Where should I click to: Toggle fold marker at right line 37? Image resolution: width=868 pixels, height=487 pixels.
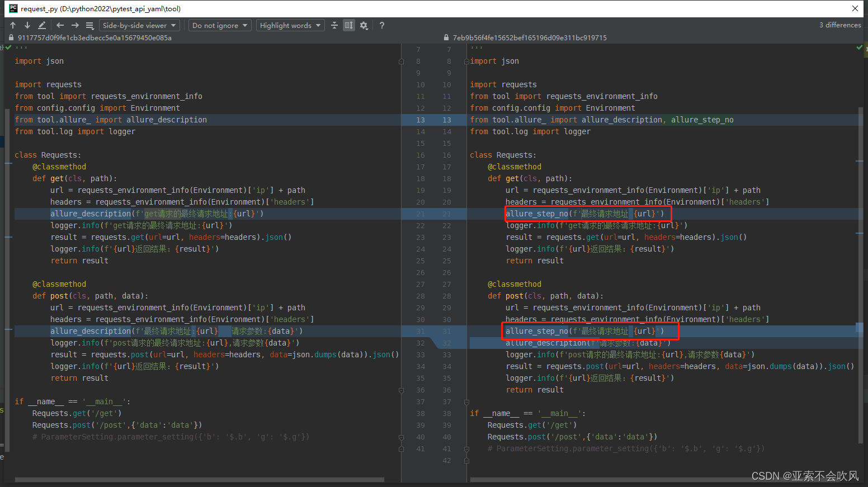click(466, 401)
